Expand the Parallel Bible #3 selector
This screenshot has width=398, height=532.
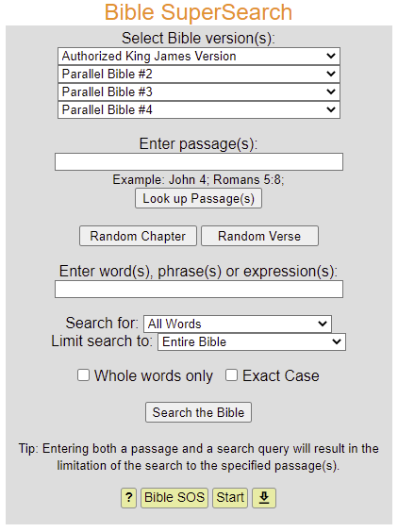point(199,91)
